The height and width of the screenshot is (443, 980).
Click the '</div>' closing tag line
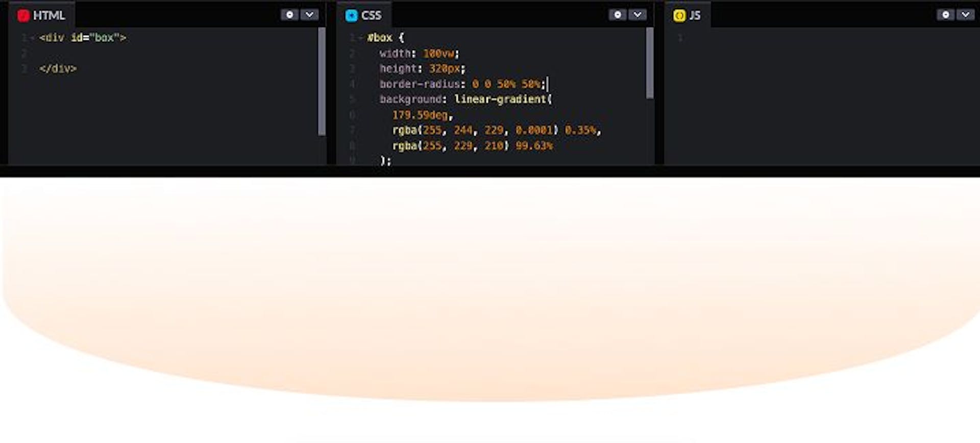click(58, 68)
